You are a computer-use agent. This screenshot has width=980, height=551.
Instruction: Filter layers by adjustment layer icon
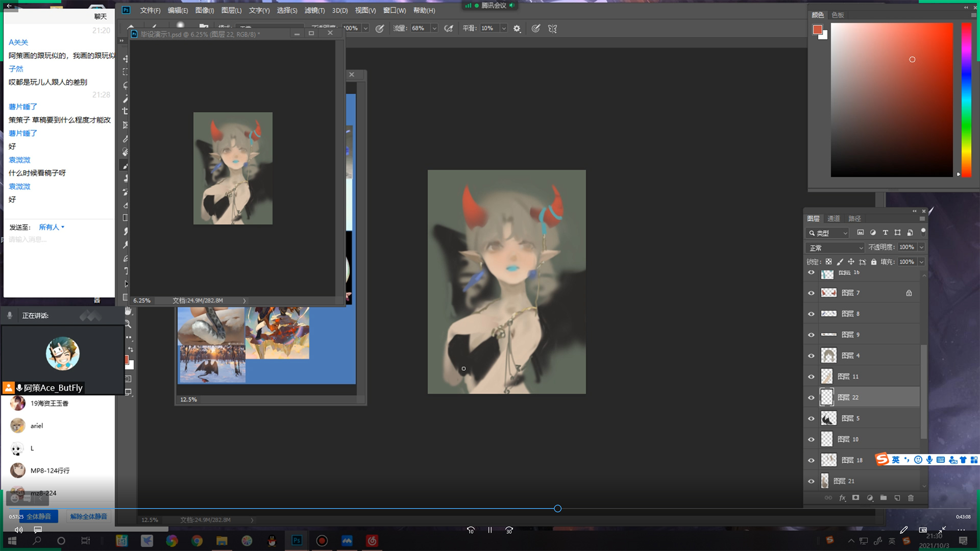pyautogui.click(x=873, y=233)
